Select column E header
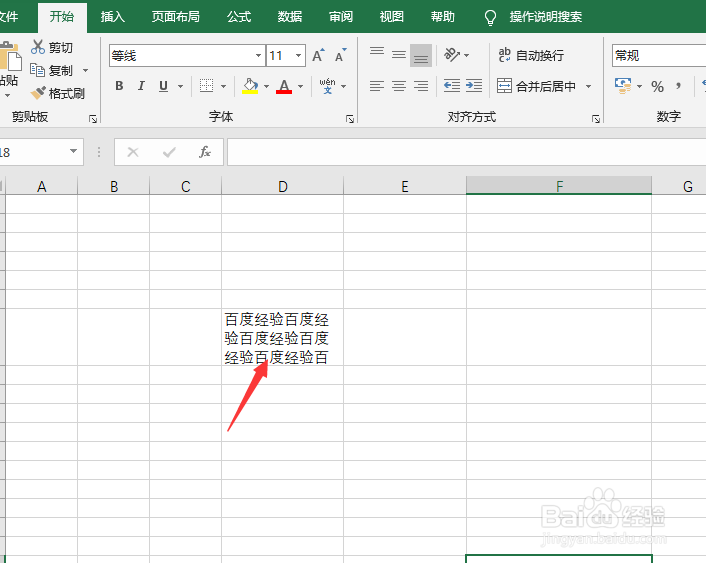This screenshot has height=563, width=706. 405,186
